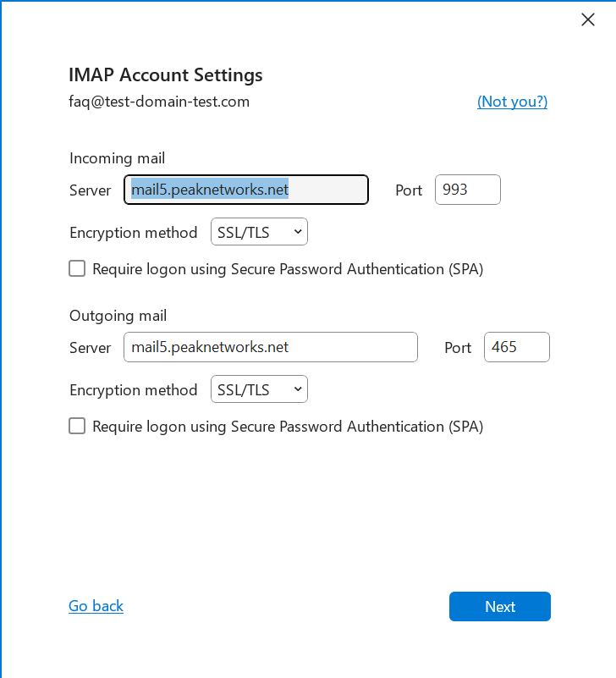Screen dimensions: 616x678
Task: Close the IMAP Account Settings dialog
Action: click(588, 19)
